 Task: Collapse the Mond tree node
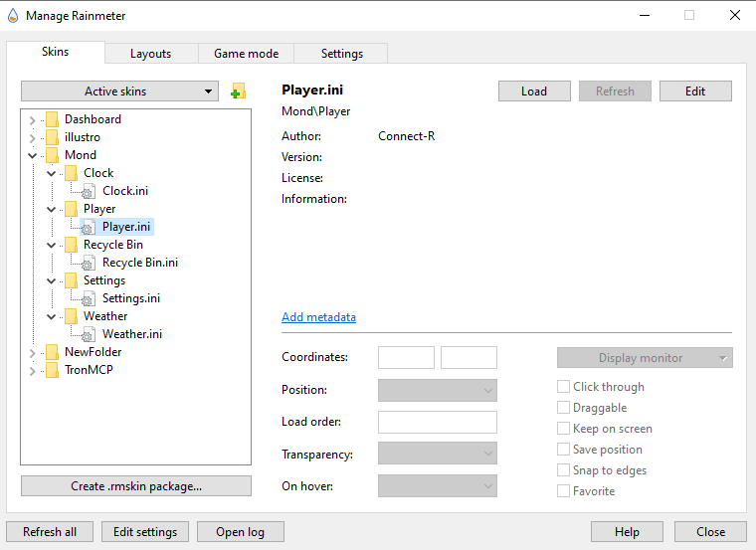tap(32, 155)
